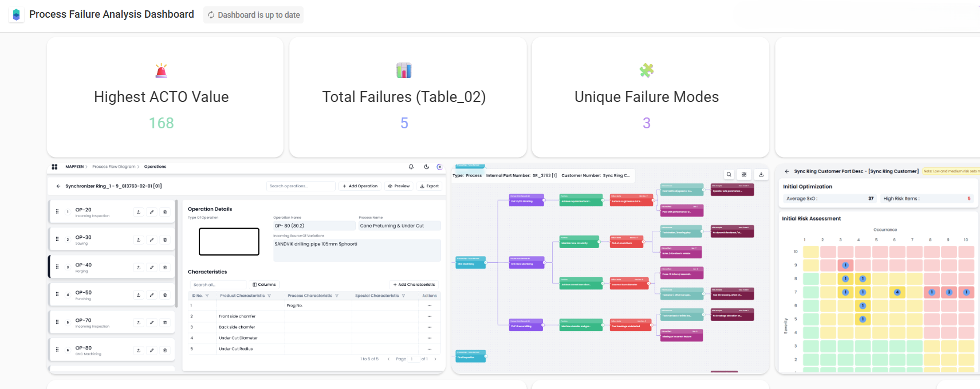This screenshot has width=980, height=389.
Task: Click the puzzle icon on Unique Failure Modes card
Action: pyautogui.click(x=647, y=70)
